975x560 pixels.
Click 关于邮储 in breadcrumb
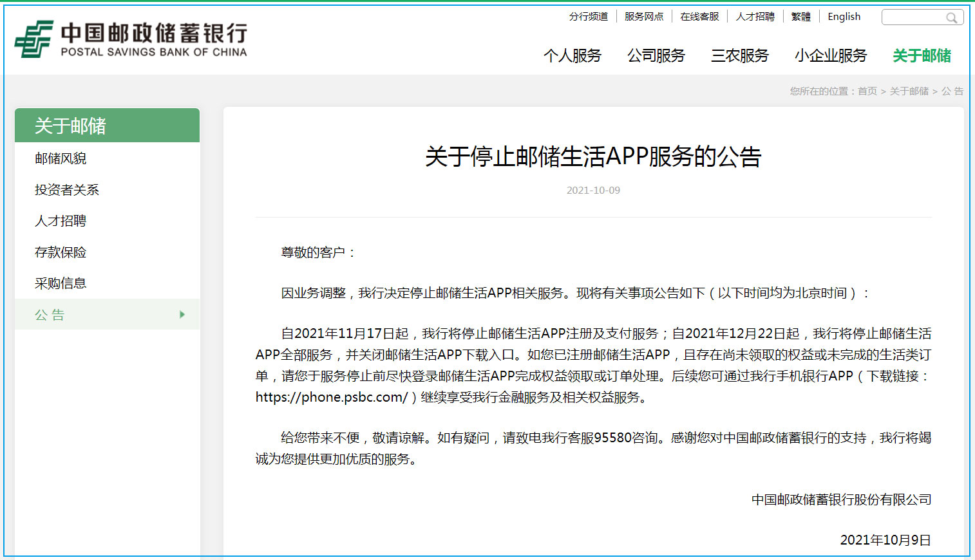(909, 91)
